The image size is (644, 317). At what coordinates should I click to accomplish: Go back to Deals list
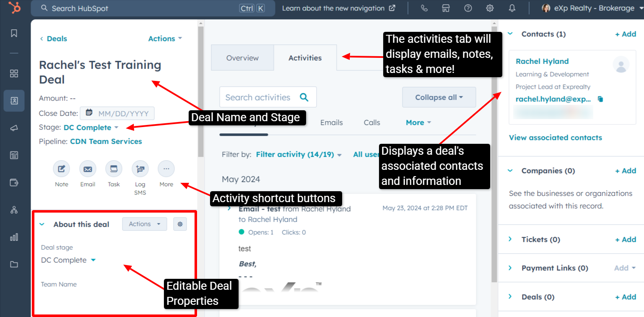53,39
